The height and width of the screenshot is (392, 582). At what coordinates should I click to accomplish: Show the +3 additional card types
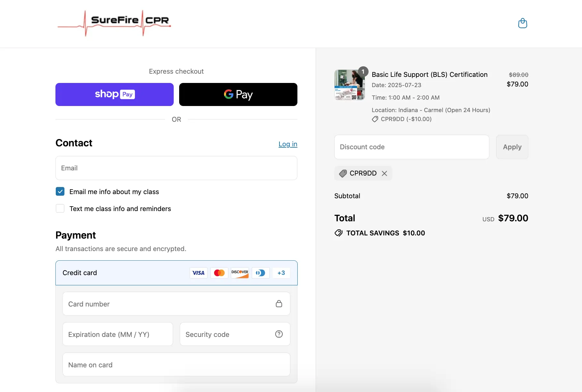click(281, 273)
